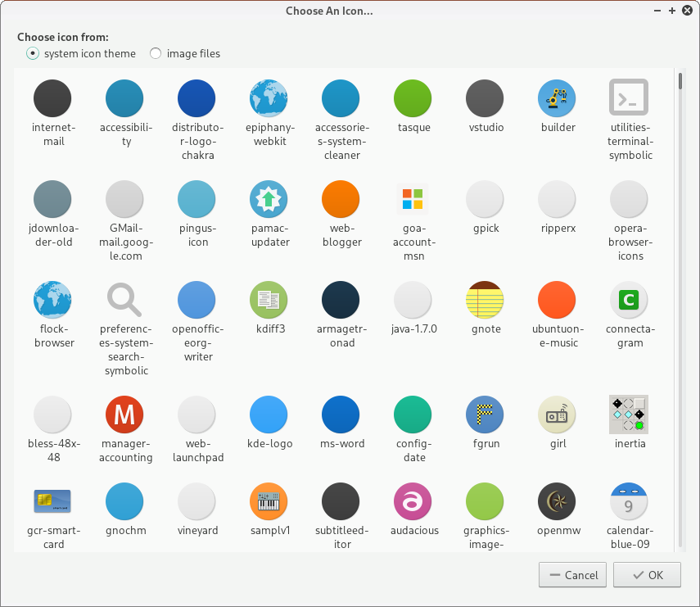Select the samplv1 keyboard icon
700x607 pixels.
click(269, 501)
